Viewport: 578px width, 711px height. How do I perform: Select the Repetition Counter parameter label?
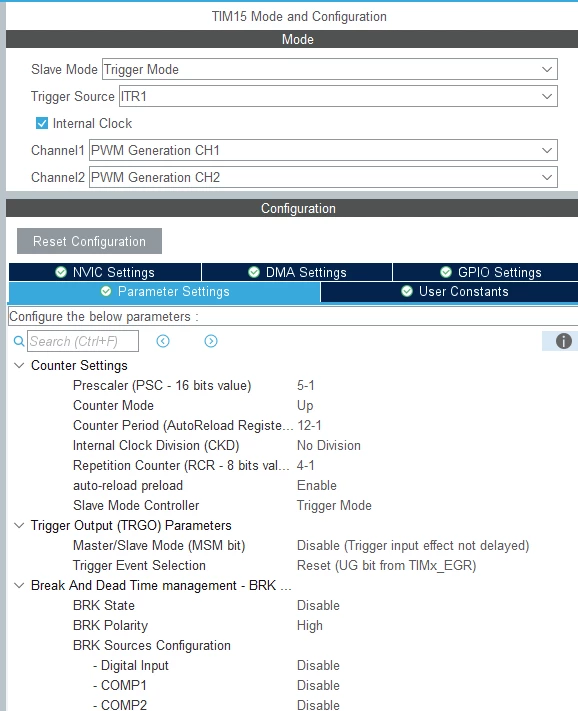tap(181, 465)
